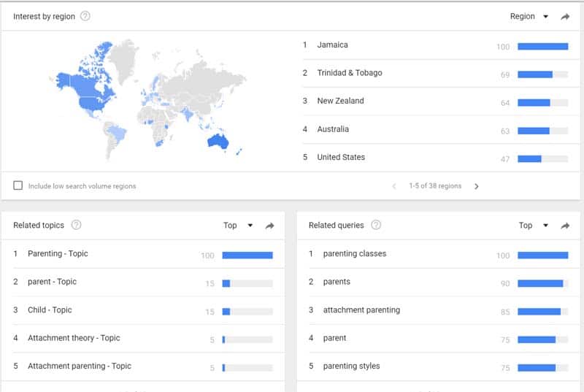Share the Related queries card
584x392 pixels.
pyautogui.click(x=565, y=226)
